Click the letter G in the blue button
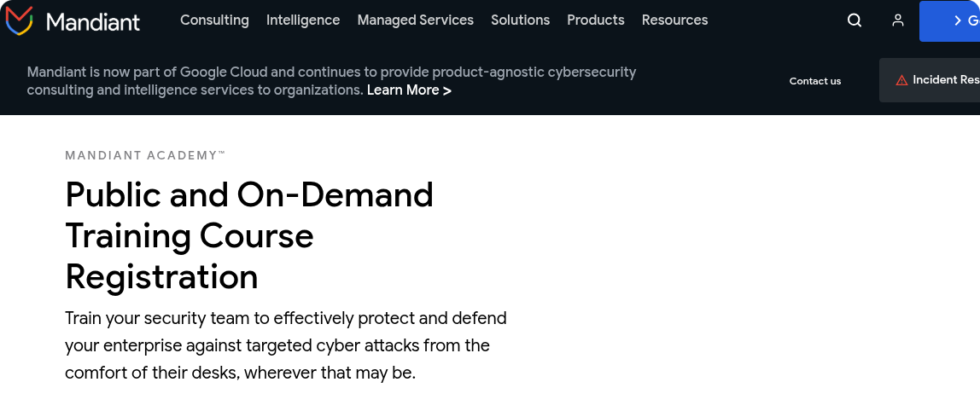The width and height of the screenshot is (980, 411). click(973, 21)
